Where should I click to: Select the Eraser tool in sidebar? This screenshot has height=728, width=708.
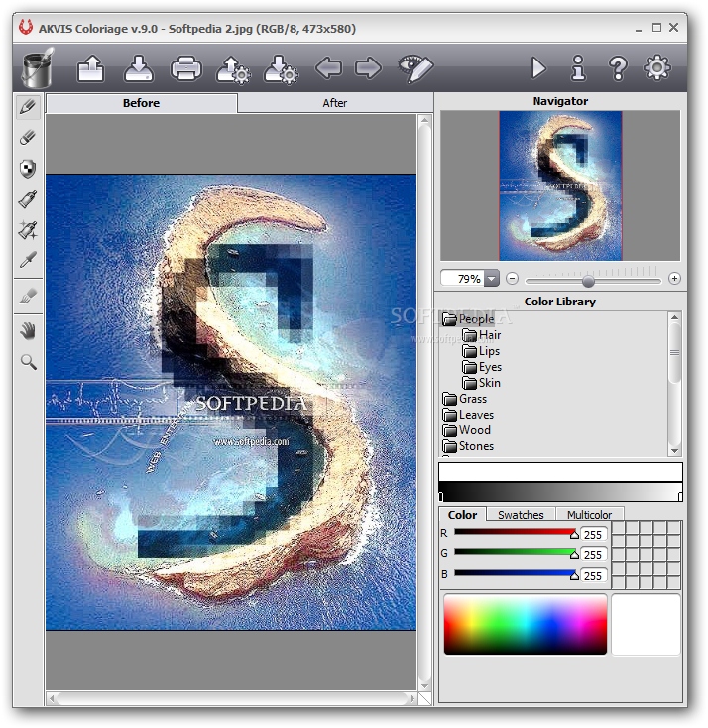[28, 138]
